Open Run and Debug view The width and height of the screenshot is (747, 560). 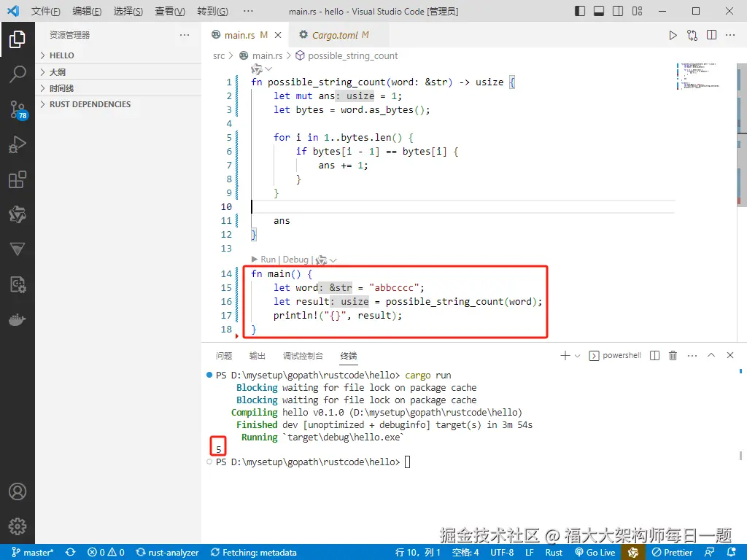pyautogui.click(x=18, y=144)
